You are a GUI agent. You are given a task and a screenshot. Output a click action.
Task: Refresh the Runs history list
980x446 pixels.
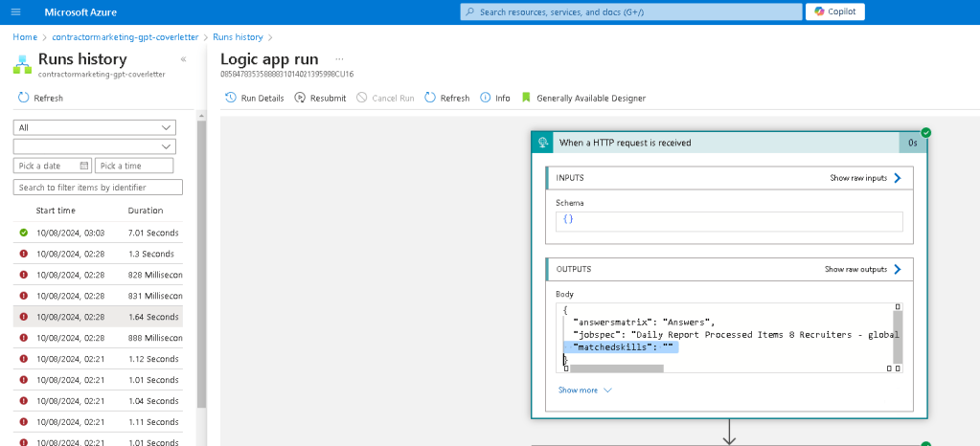click(x=40, y=98)
